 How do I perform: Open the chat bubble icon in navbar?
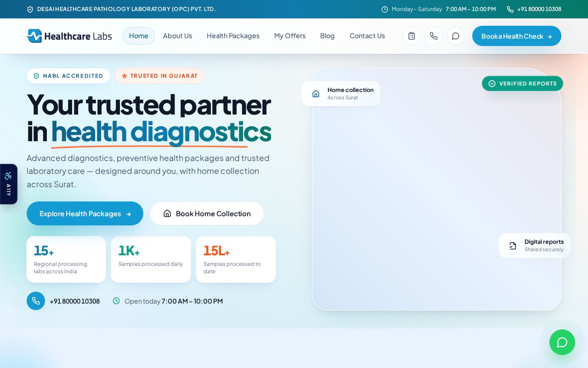(x=456, y=36)
